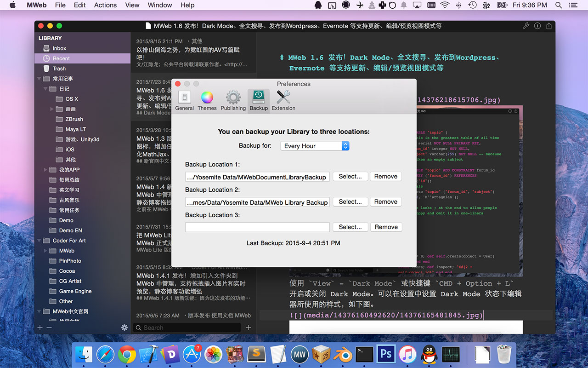Open MWeb from the Dock
588x368 pixels.
click(300, 354)
